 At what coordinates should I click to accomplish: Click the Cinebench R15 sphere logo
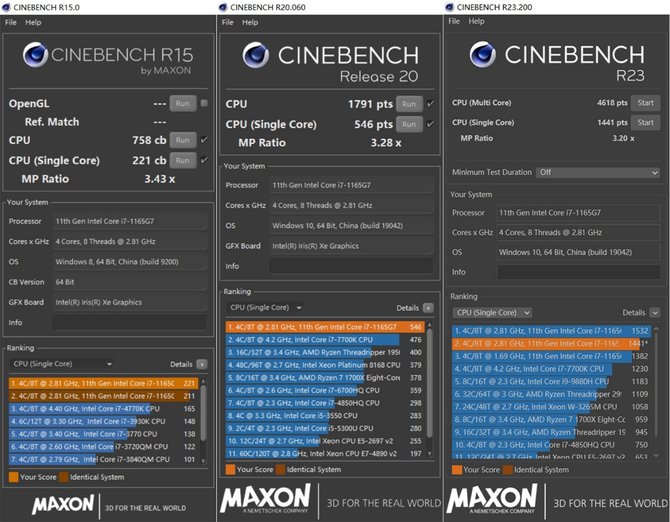[35, 55]
